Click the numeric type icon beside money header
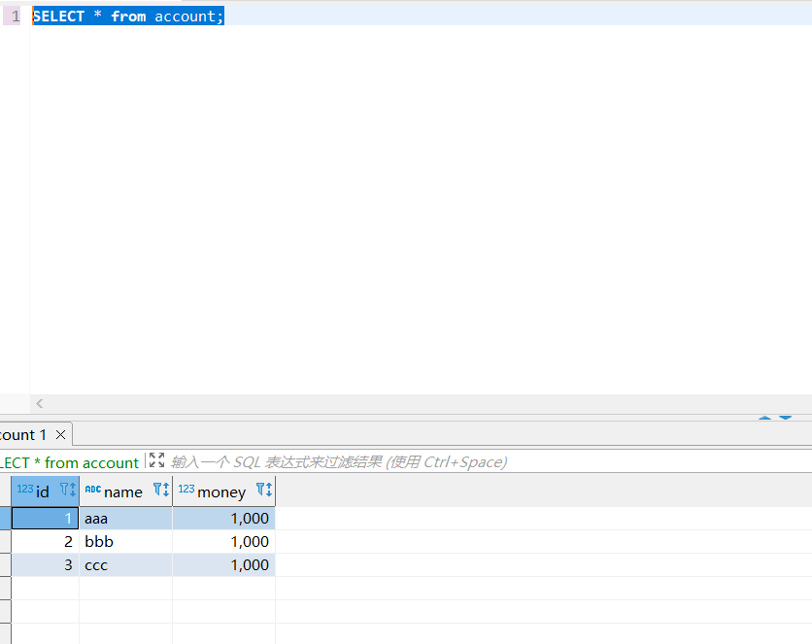The width and height of the screenshot is (812, 644). tap(186, 490)
